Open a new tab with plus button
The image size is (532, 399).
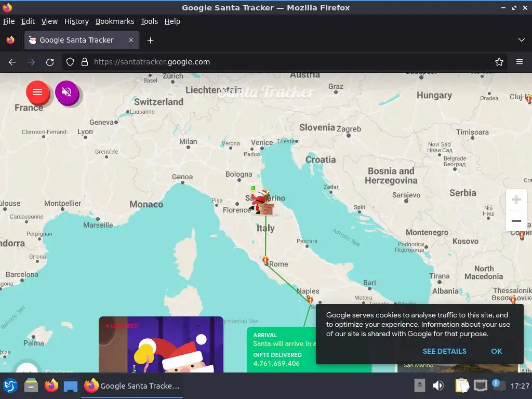150,41
